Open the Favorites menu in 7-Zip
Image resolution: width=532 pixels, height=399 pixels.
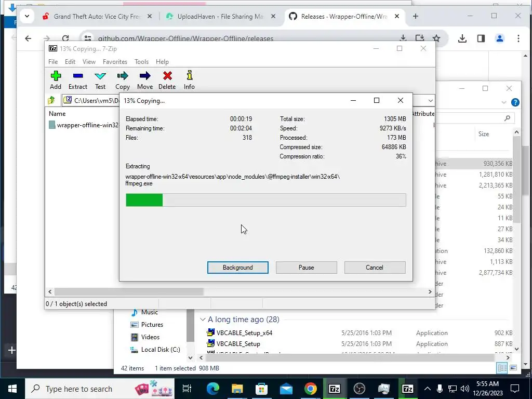tap(115, 62)
